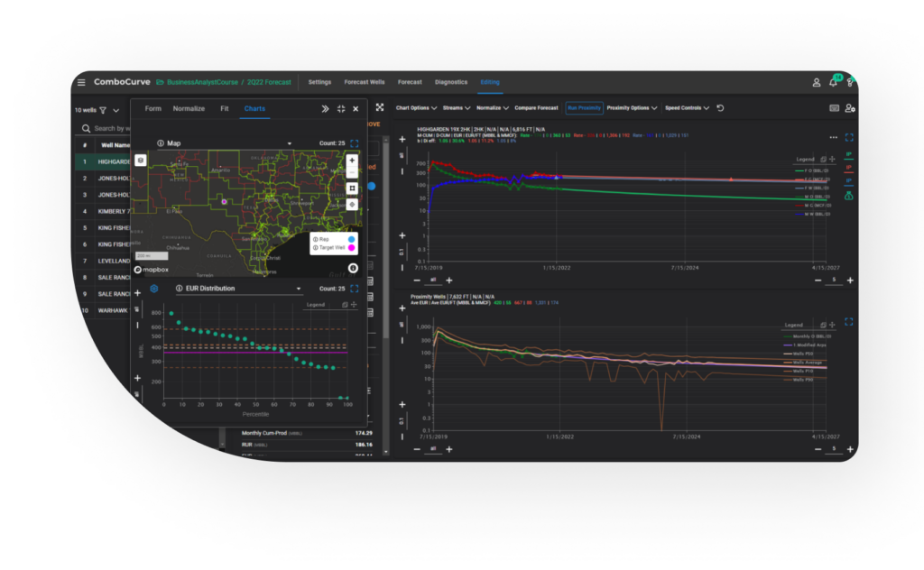Image resolution: width=924 pixels, height=570 pixels.
Task: Select well row number 7 LEVELLAND
Action: (x=104, y=261)
